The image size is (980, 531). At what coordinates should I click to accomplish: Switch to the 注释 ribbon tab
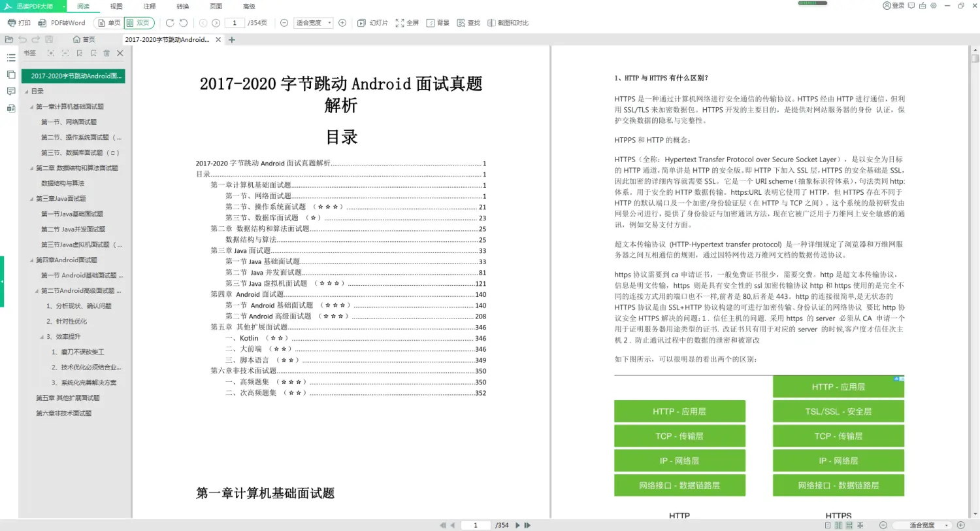point(149,7)
